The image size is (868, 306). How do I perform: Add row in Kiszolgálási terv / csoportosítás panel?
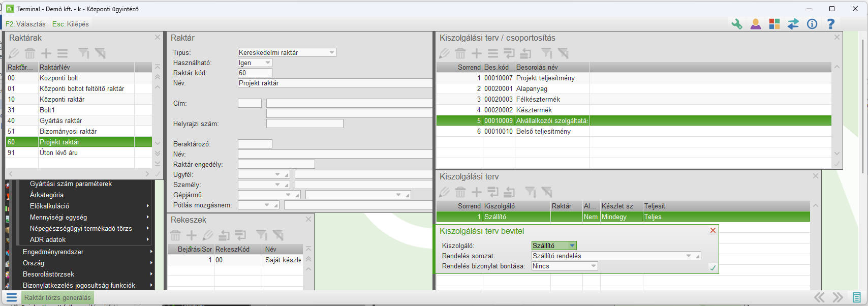point(477,53)
